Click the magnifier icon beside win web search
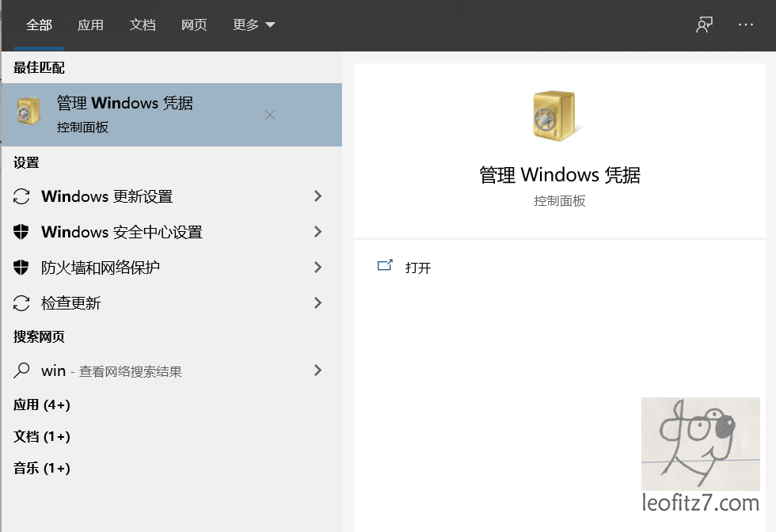Viewport: 776px width, 532px height. tap(21, 370)
